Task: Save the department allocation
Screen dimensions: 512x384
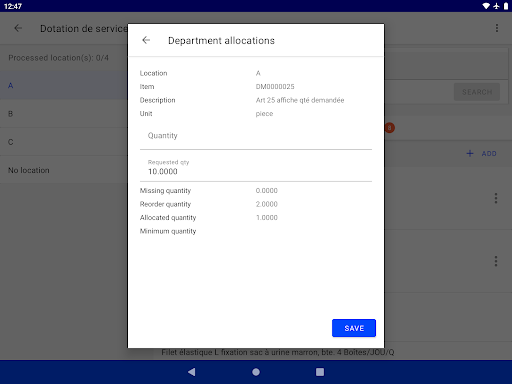Action: [x=354, y=328]
